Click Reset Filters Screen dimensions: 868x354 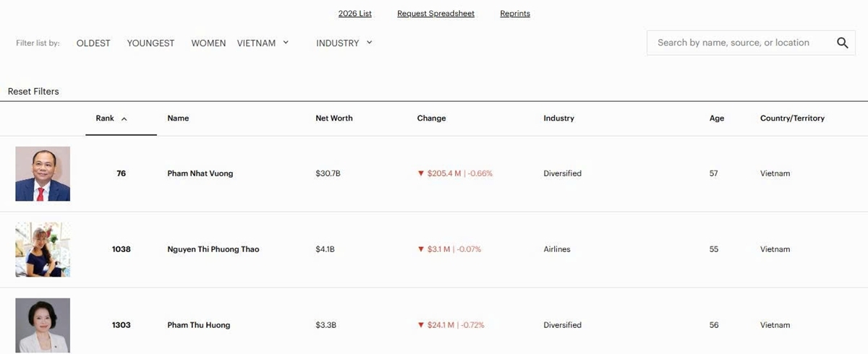(x=33, y=92)
